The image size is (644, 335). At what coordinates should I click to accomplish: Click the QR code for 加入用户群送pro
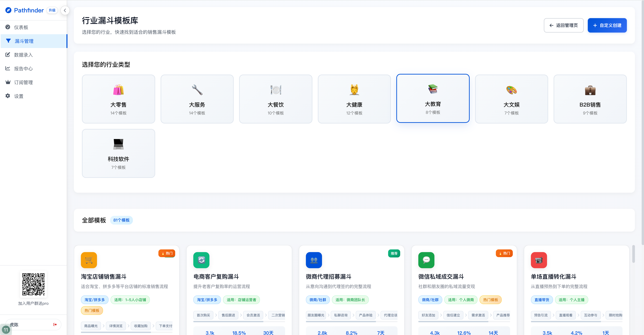pyautogui.click(x=33, y=284)
